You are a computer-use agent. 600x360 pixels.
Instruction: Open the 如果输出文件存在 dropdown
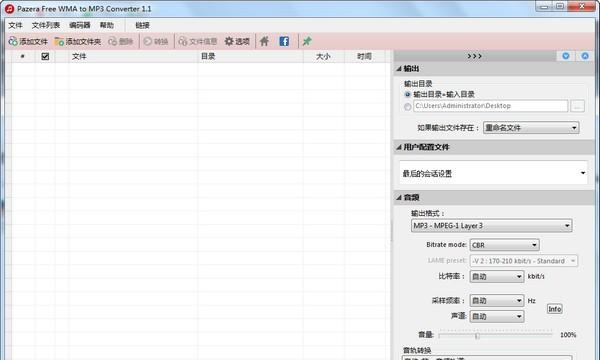tap(531, 128)
